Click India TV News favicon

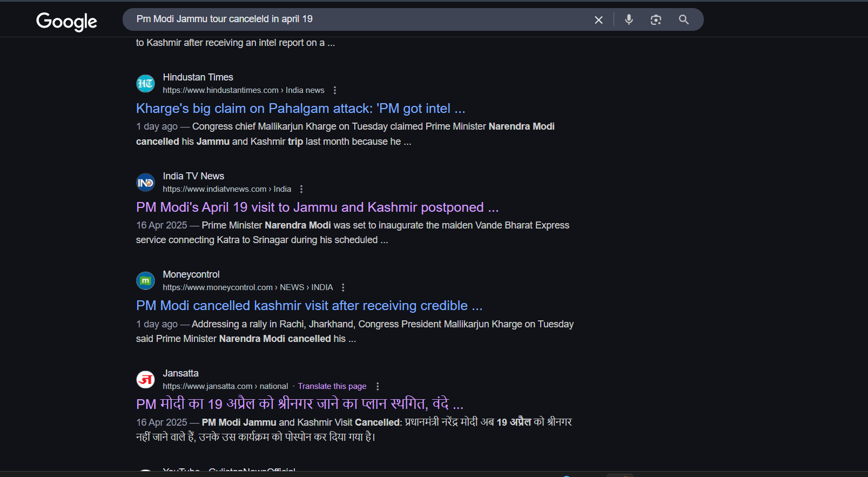click(x=145, y=183)
